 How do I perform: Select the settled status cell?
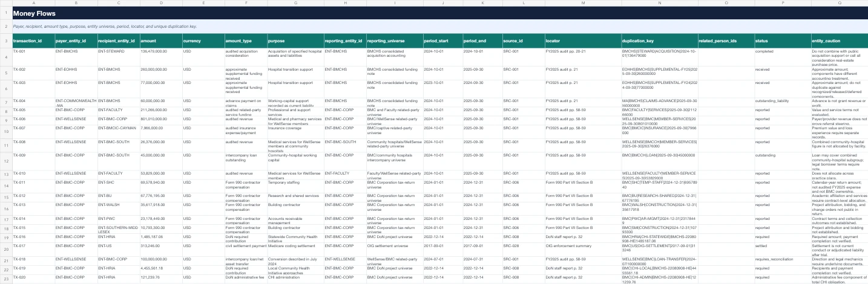[x=782, y=250]
